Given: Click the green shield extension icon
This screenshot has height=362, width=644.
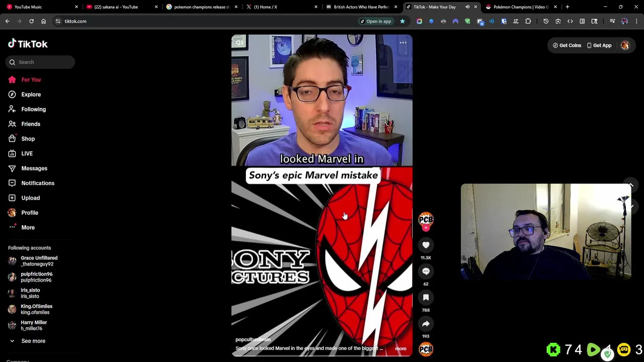Looking at the screenshot, I should [467, 21].
